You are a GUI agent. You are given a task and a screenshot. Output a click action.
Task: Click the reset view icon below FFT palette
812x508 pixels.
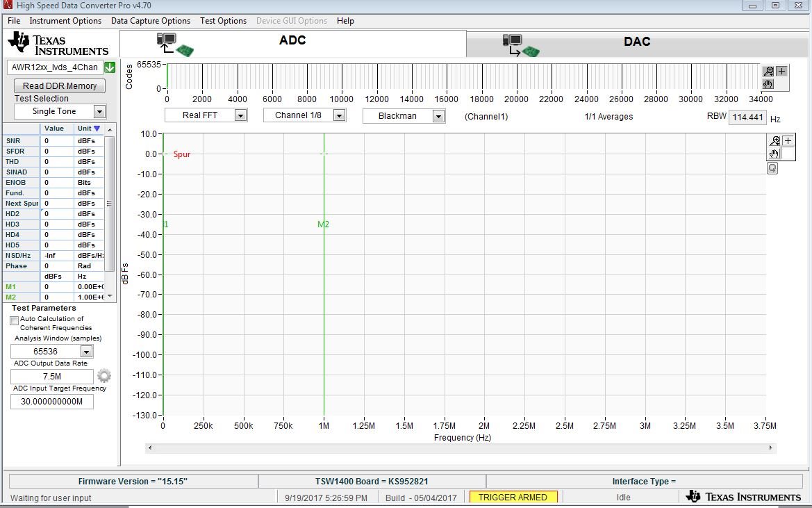(772, 168)
